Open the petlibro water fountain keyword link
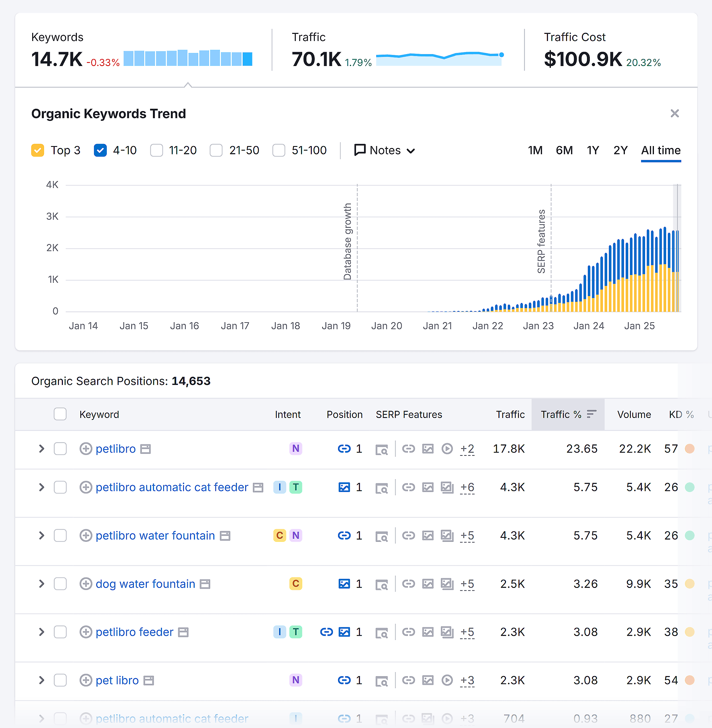Image resolution: width=712 pixels, height=728 pixels. 155,536
